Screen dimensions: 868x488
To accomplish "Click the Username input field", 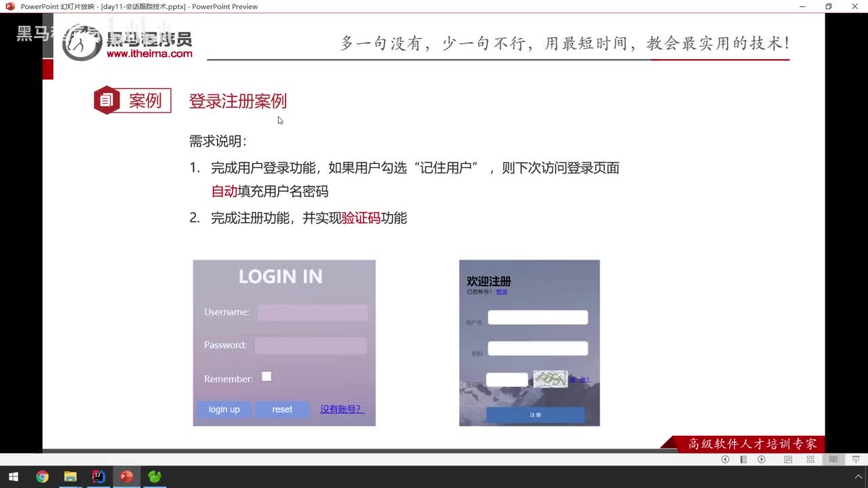I will 313,312.
